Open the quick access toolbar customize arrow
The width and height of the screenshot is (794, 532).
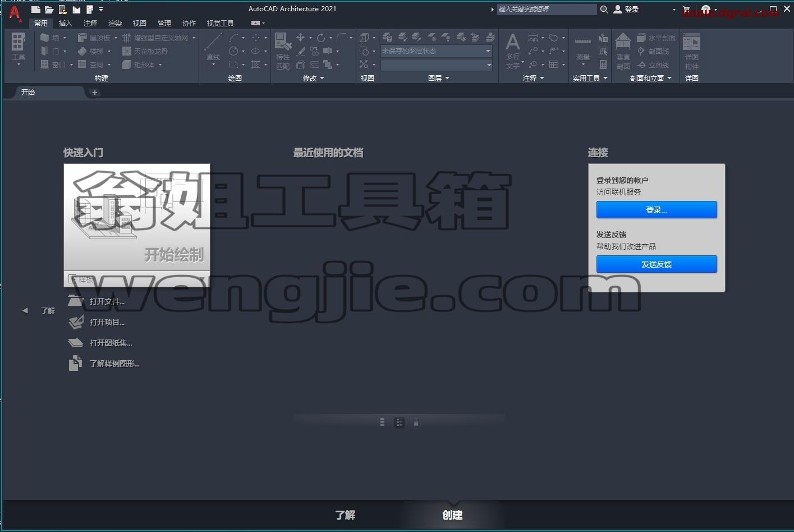tap(101, 10)
